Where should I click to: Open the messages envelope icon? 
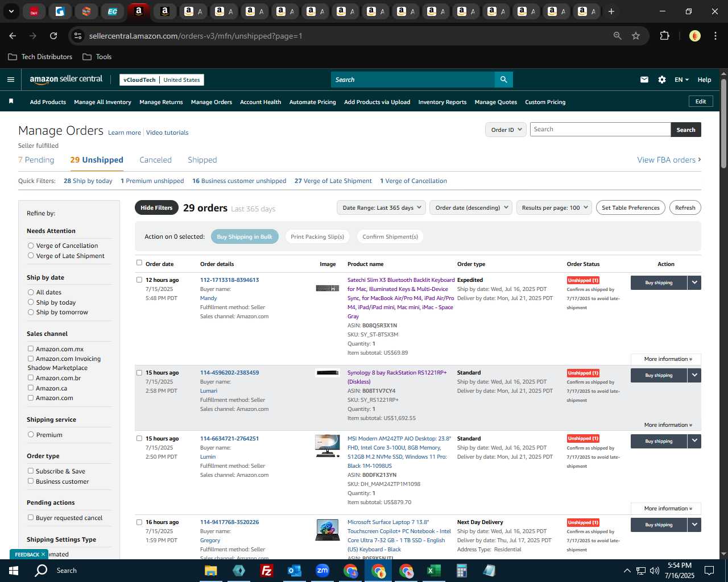coord(644,80)
